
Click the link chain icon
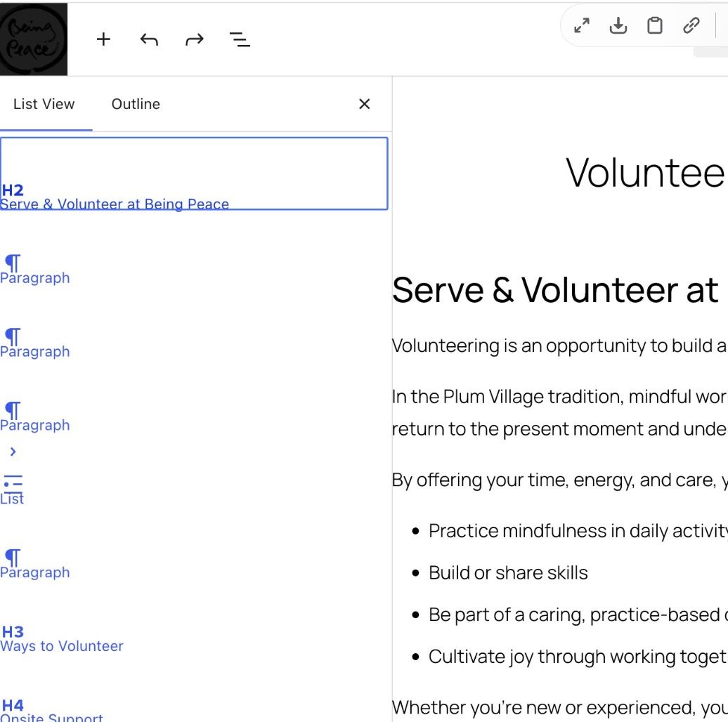pos(691,25)
